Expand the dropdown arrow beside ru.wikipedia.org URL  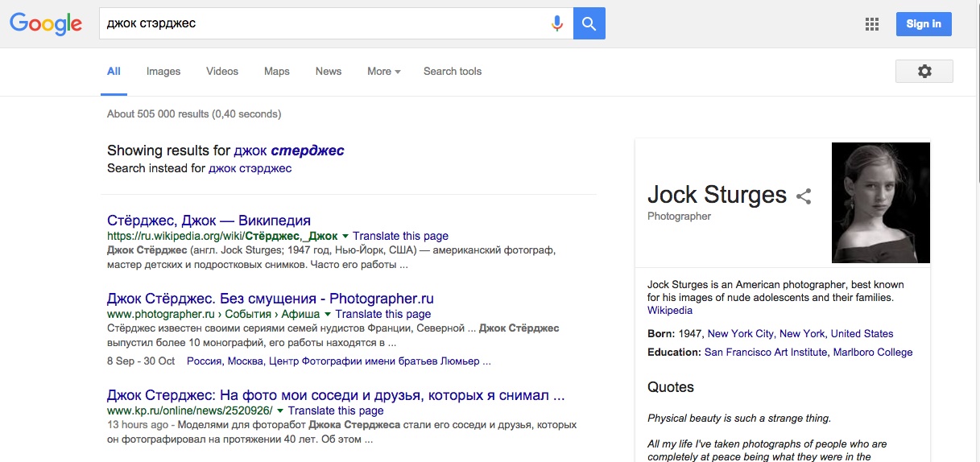click(x=345, y=237)
